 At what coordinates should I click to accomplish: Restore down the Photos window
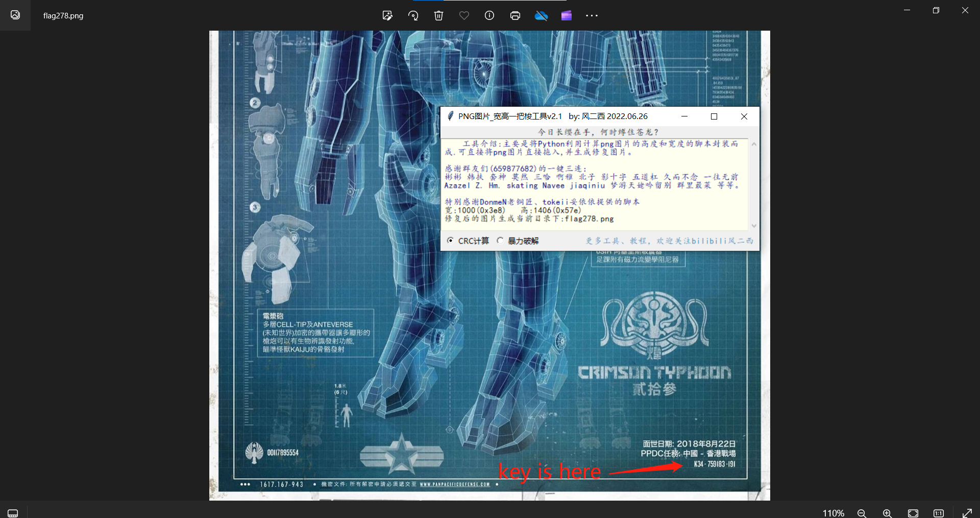point(936,10)
